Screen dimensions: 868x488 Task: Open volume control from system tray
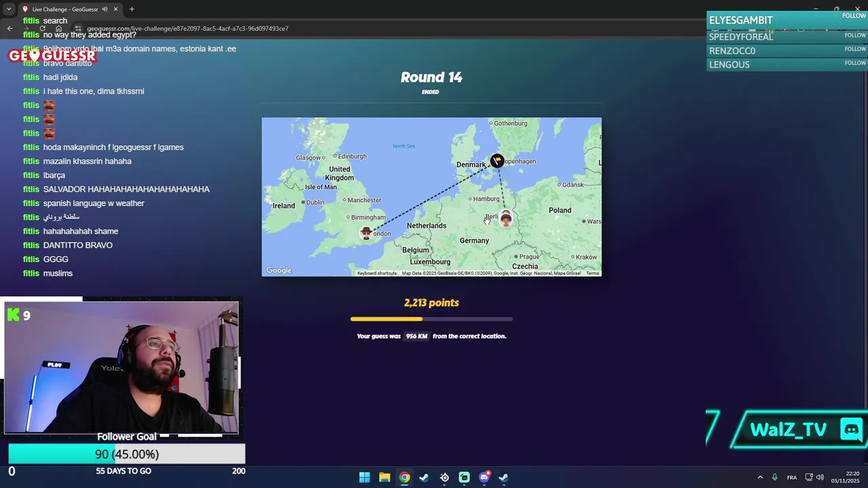click(820, 477)
